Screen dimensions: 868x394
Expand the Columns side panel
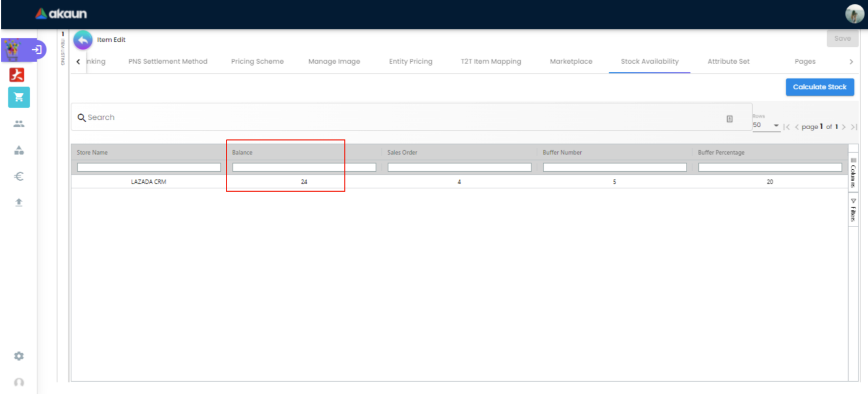[x=853, y=173]
